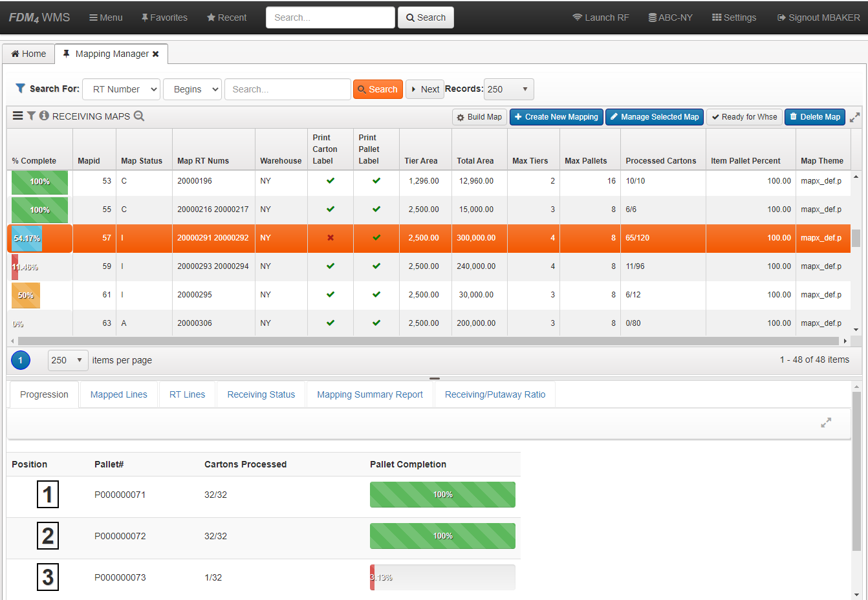Open Settings in the top bar
The width and height of the screenshot is (868, 600).
[734, 17]
